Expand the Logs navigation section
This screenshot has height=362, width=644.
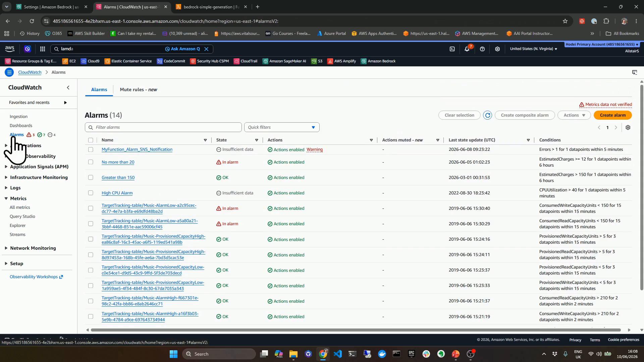coord(6,188)
